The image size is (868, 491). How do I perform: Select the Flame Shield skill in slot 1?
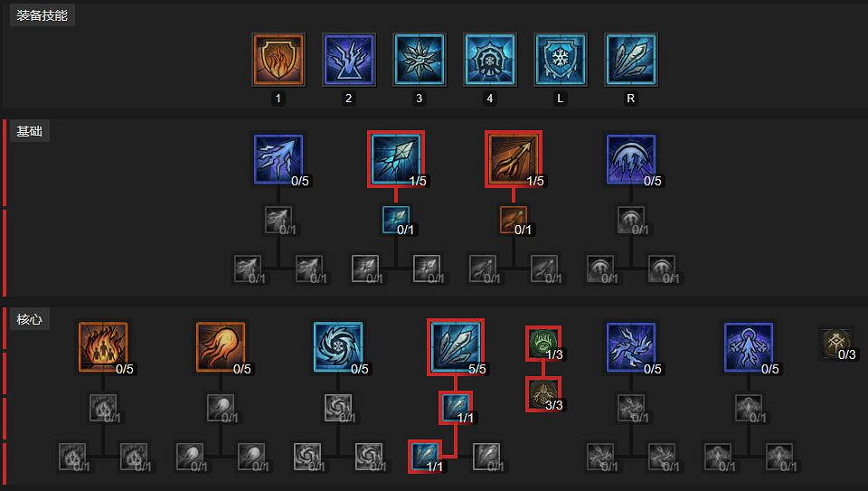tap(278, 60)
